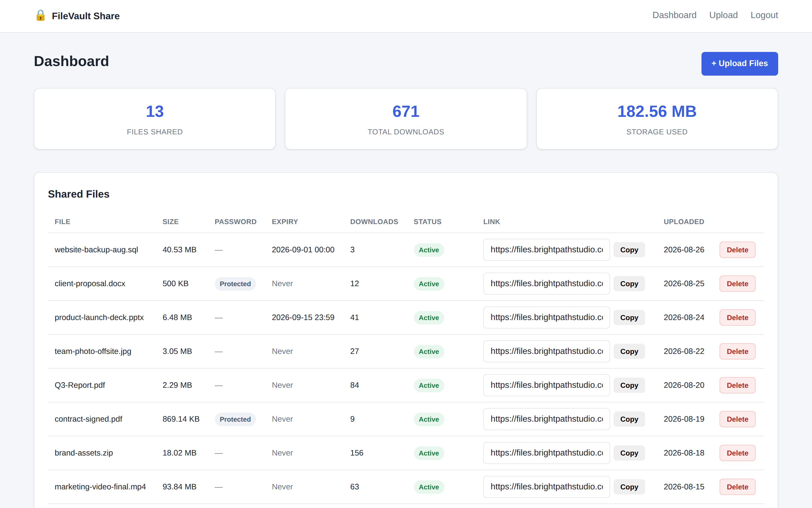The image size is (812, 508).
Task: Click expiry date 2026-09-15 23:59
Action: (303, 317)
